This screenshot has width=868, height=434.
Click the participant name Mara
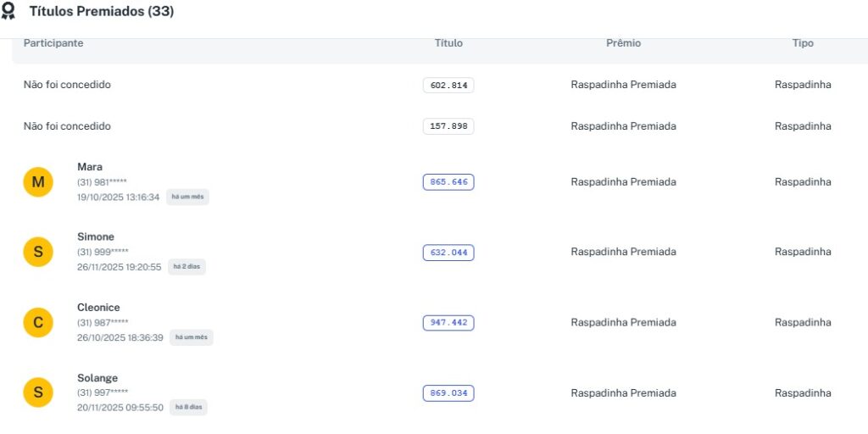(x=90, y=167)
